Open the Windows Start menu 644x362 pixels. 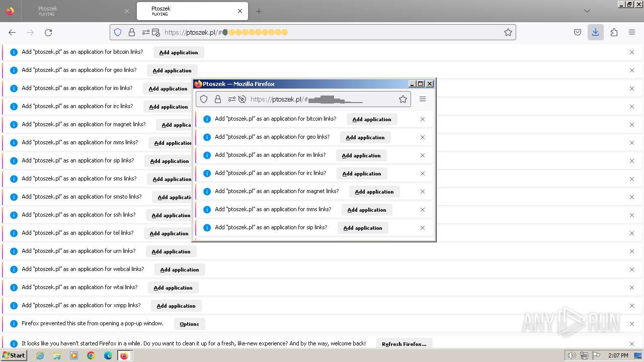[14, 355]
